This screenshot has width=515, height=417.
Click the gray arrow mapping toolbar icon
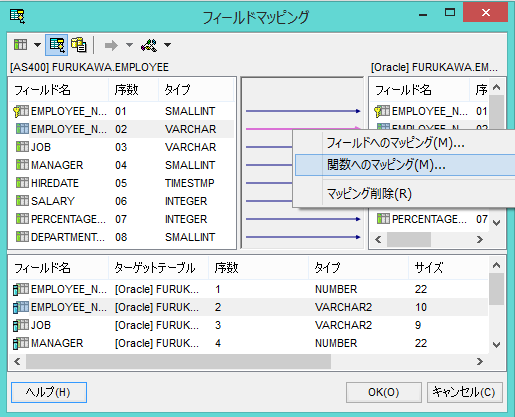111,45
